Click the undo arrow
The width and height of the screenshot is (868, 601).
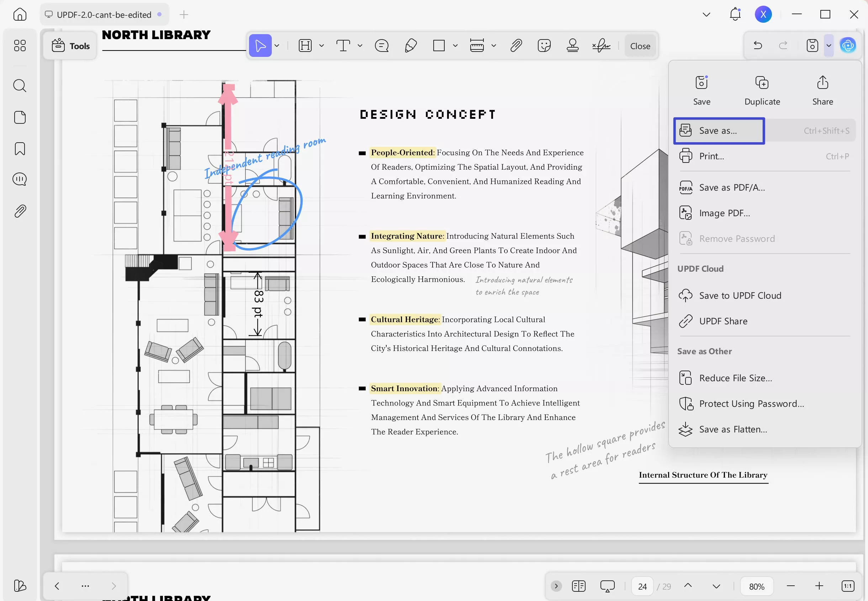758,46
